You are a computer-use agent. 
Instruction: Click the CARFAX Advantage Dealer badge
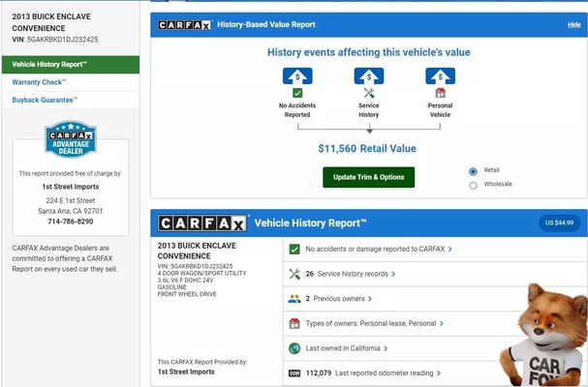pos(71,139)
